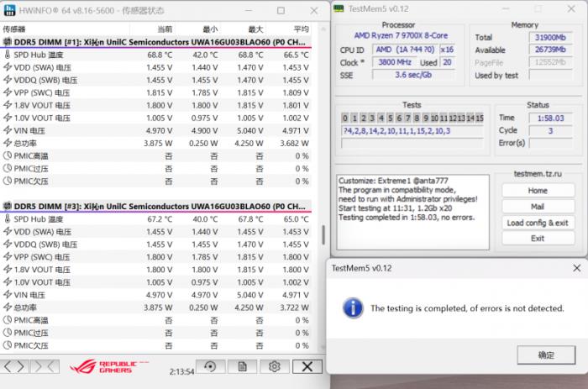
Task: Select first VDD (SWA) 电压 row
Action: pyautogui.click(x=155, y=67)
